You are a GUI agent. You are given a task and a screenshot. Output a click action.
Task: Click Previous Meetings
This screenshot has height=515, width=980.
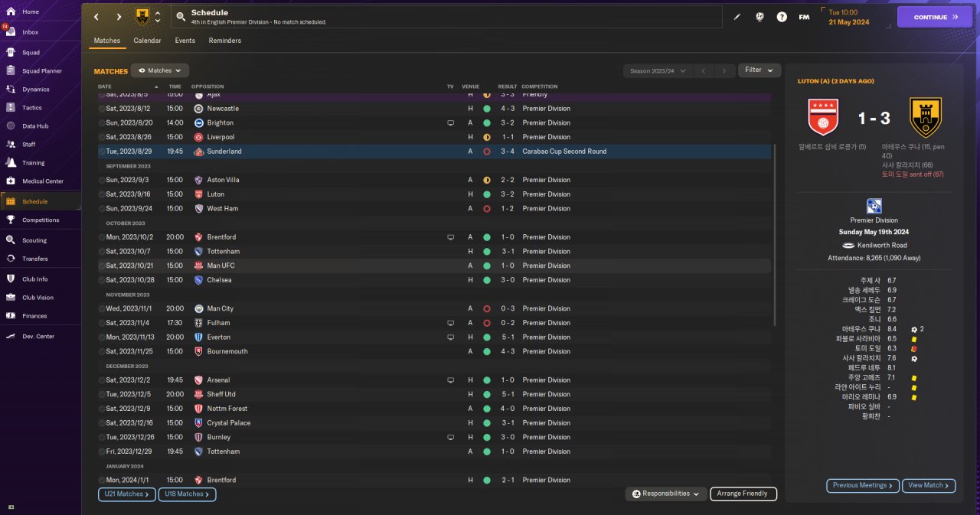862,486
